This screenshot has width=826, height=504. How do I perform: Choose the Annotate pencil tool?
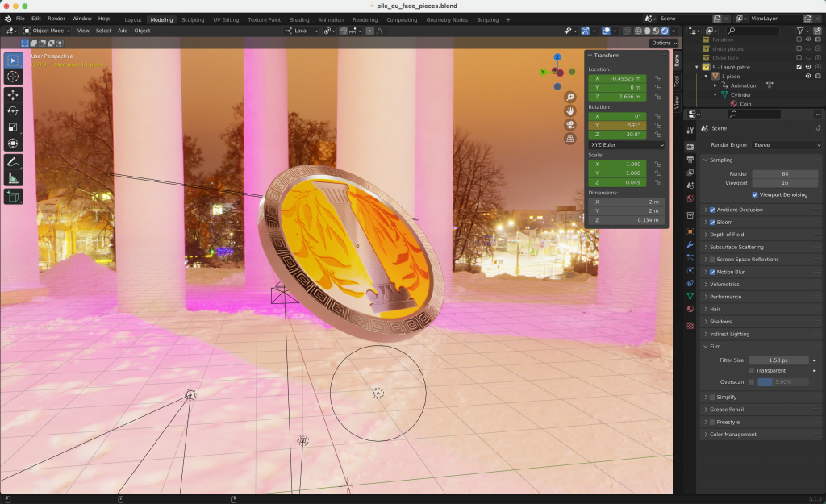[x=13, y=162]
